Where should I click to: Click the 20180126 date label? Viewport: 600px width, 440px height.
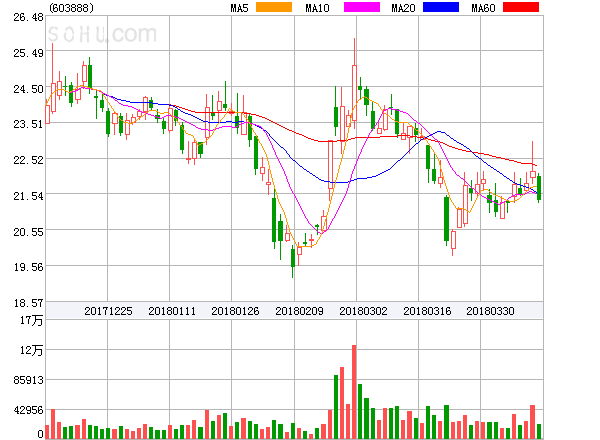[235, 311]
